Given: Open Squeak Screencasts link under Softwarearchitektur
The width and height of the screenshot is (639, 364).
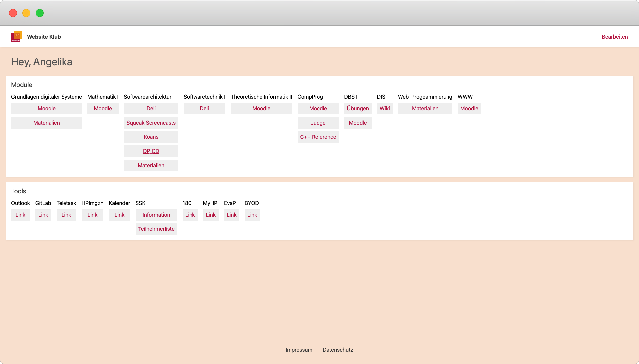Looking at the screenshot, I should (151, 123).
